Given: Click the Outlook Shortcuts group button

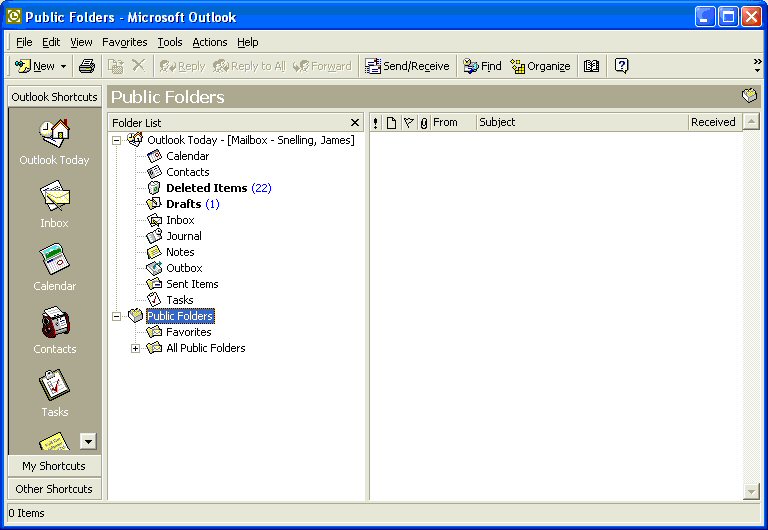Looking at the screenshot, I should point(54,97).
